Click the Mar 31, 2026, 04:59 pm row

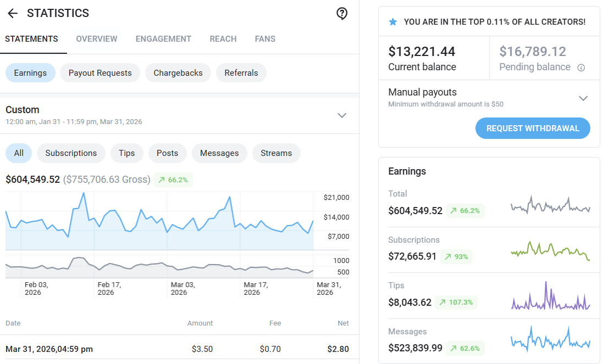180,349
